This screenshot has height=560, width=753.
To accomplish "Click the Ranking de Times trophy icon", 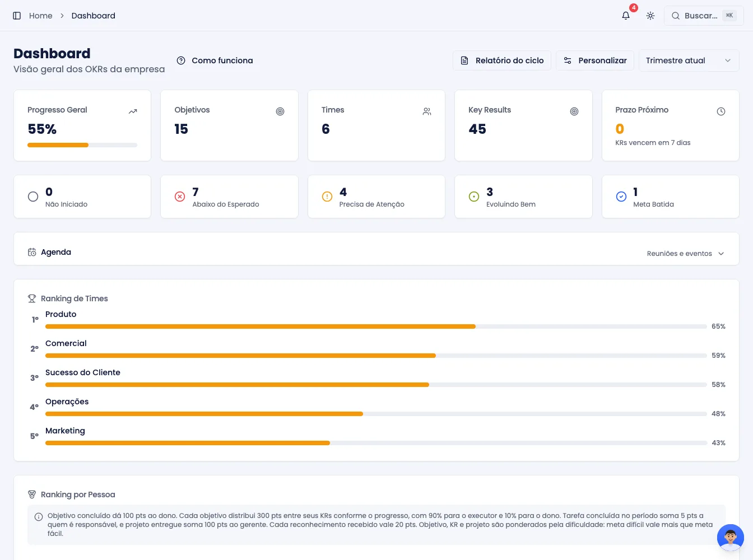I will pyautogui.click(x=32, y=298).
